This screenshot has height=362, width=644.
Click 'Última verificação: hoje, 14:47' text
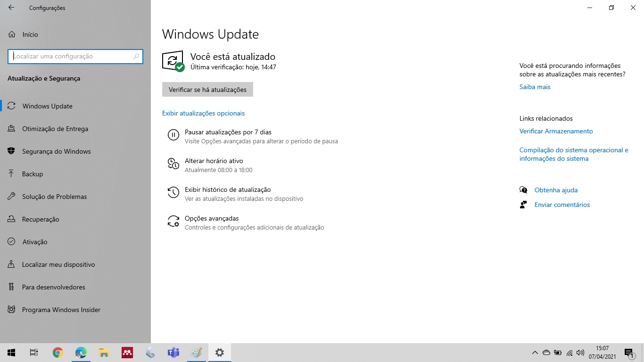[x=233, y=67]
